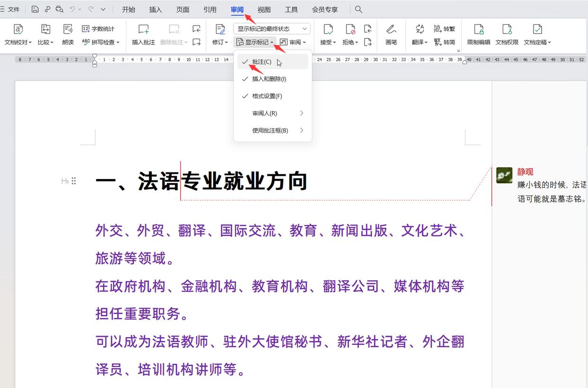Screen dimensions: 588x388
Task: Switch to the 工具 tab
Action: coord(291,9)
